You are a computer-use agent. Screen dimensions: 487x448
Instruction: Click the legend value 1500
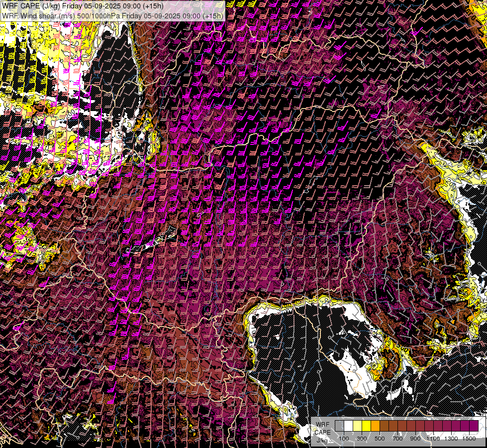[469, 439]
